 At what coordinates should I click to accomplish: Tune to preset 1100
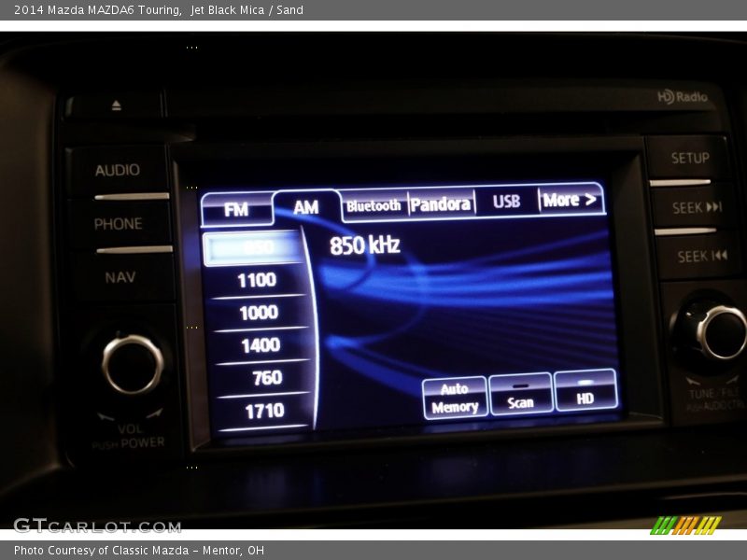click(256, 280)
